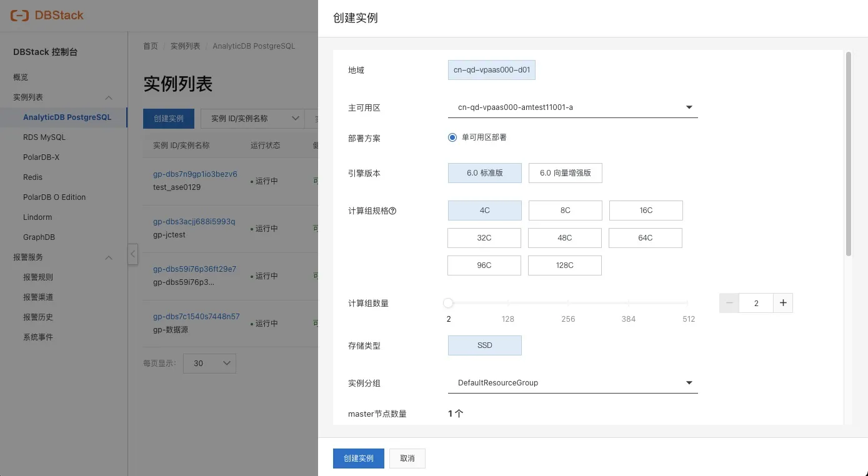868x476 pixels.
Task: Click the compute group count number field
Action: tap(756, 303)
